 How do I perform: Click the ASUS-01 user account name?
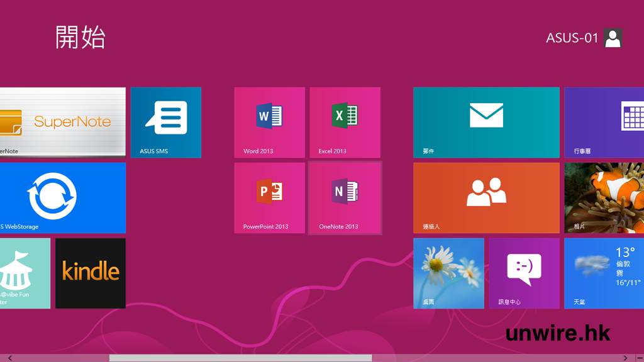point(572,38)
